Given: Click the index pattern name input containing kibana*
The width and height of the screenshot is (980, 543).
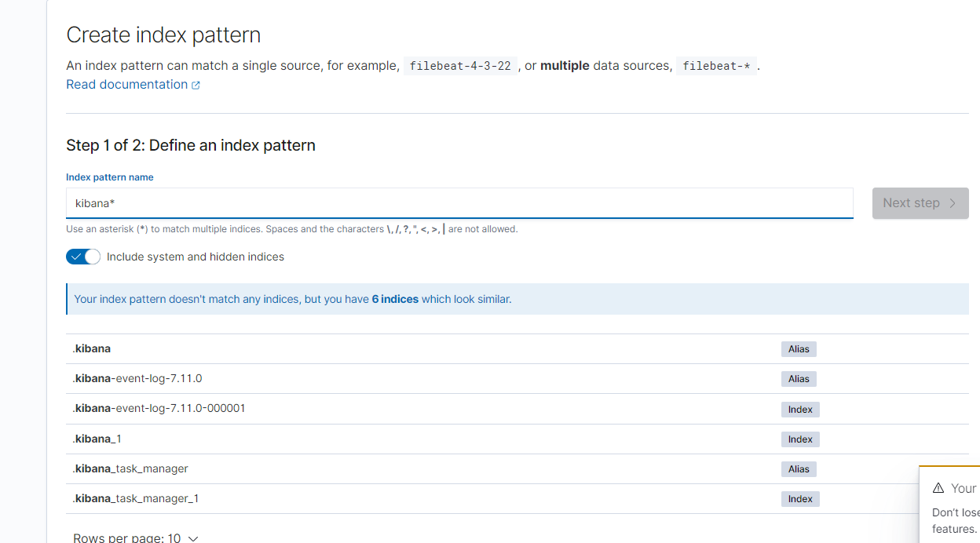Looking at the screenshot, I should [x=459, y=202].
